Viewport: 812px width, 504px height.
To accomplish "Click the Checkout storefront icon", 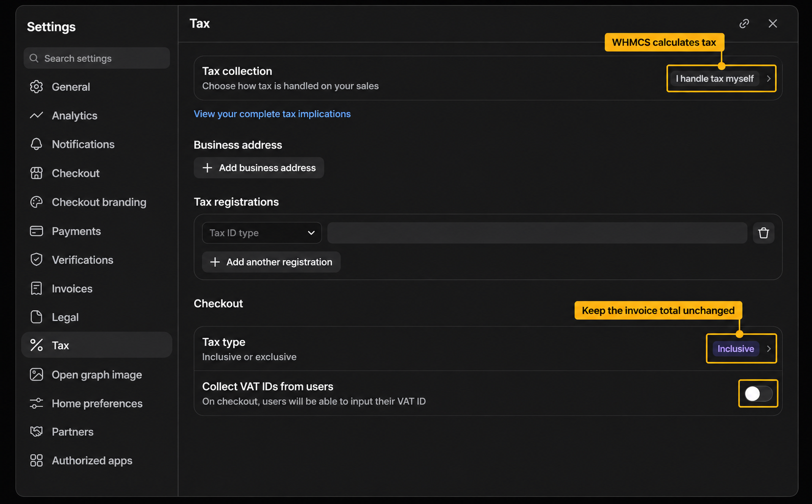I will [36, 173].
